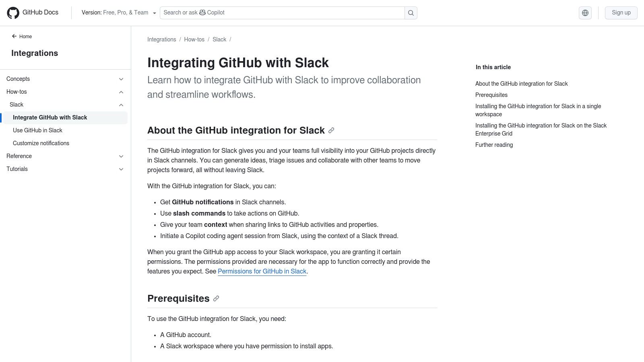This screenshot has width=644, height=362.
Task: Click the anchor link icon beside Prerequisites
Action: pyautogui.click(x=216, y=298)
